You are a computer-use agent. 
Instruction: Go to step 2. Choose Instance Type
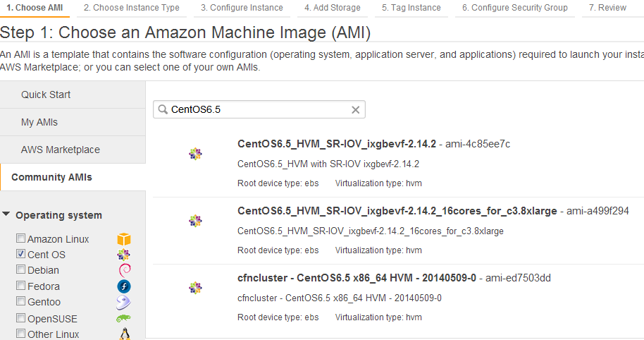tap(132, 8)
